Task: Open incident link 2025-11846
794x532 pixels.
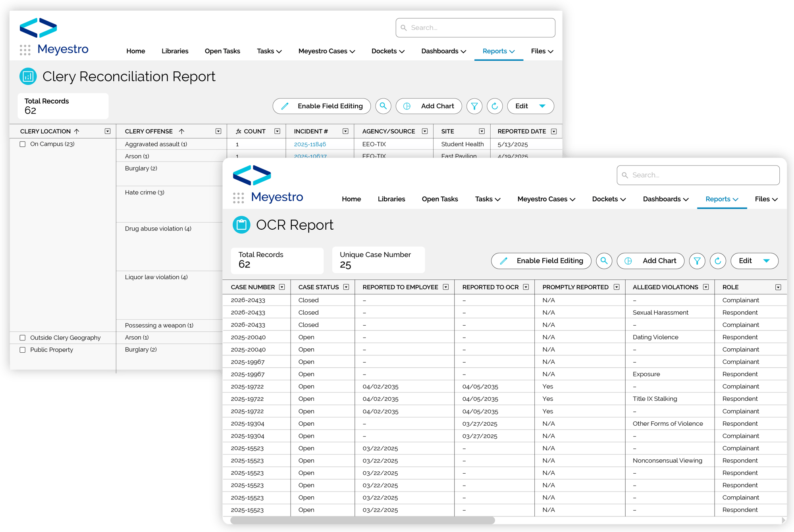Action: click(310, 144)
